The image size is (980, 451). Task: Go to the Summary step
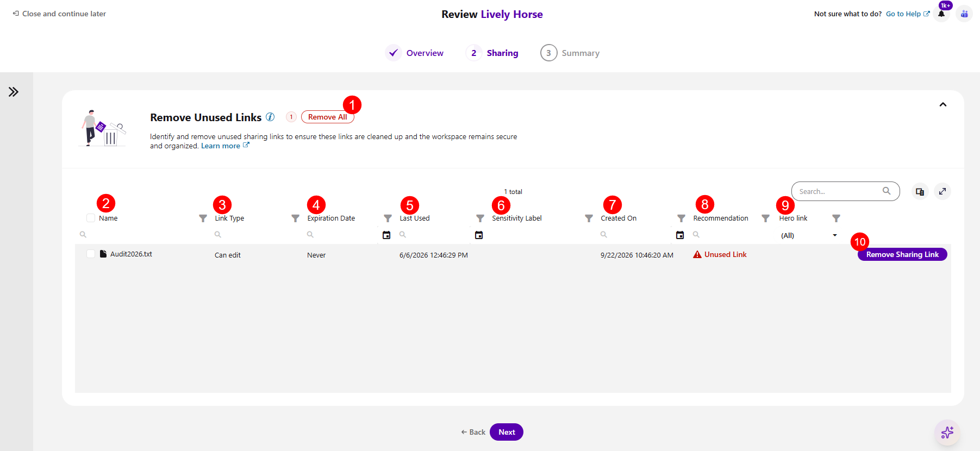[570, 53]
